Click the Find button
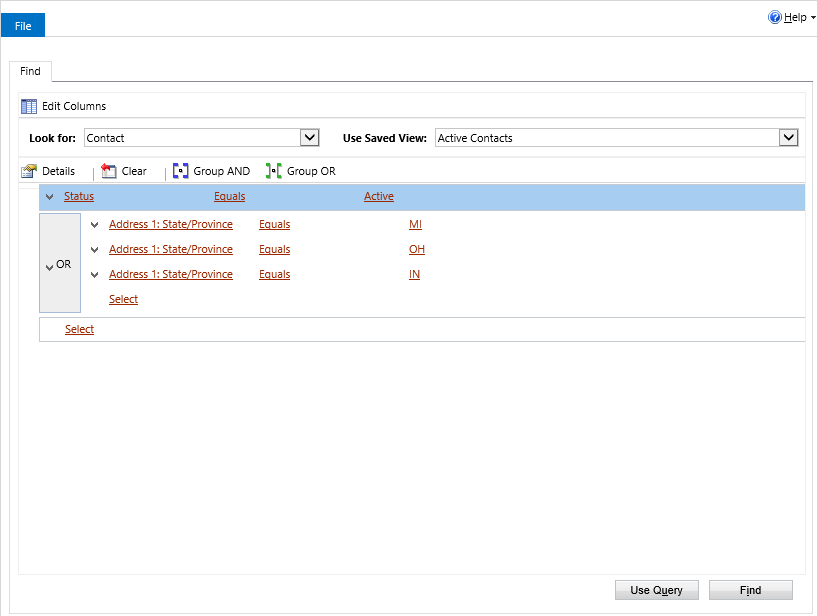The height and width of the screenshot is (616, 817). [x=750, y=590]
